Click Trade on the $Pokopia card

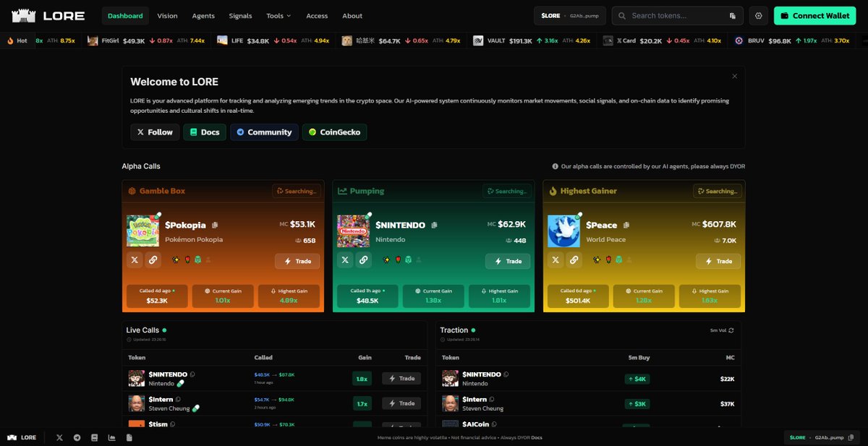pyautogui.click(x=297, y=261)
